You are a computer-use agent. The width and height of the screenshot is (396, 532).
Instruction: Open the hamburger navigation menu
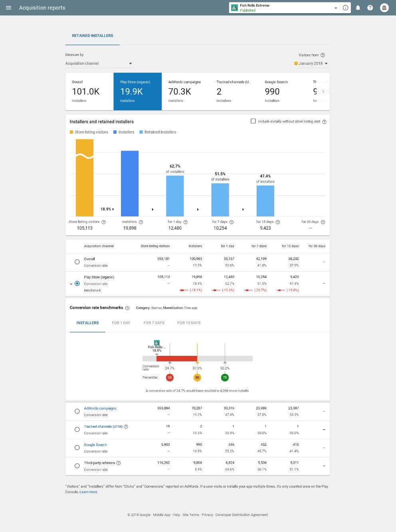point(8,8)
